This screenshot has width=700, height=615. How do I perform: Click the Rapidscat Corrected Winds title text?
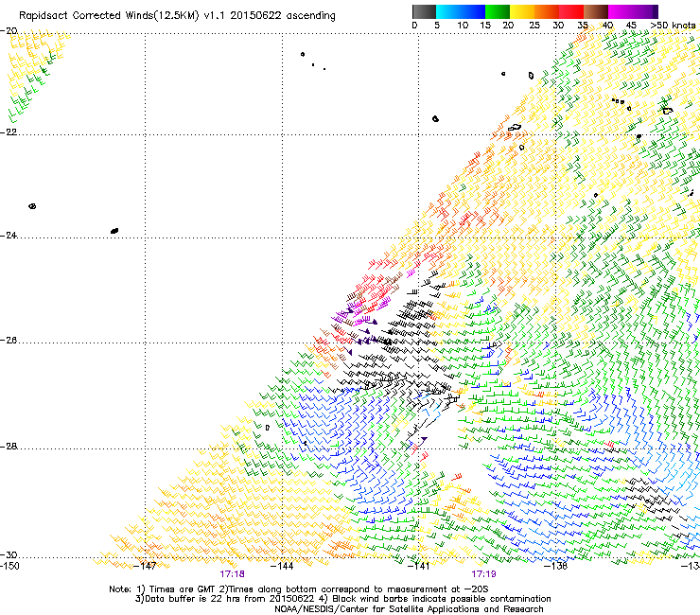[x=177, y=16]
